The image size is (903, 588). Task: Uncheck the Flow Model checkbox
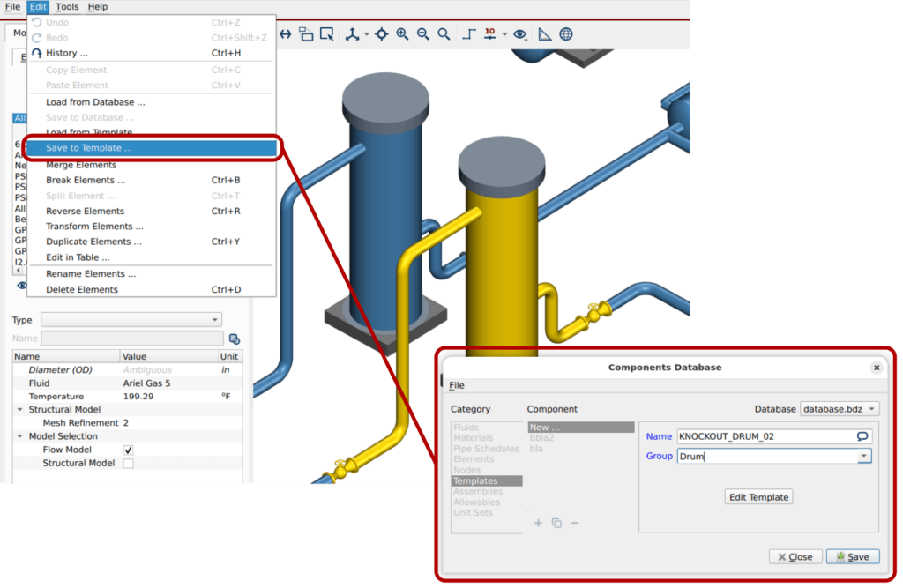point(128,450)
